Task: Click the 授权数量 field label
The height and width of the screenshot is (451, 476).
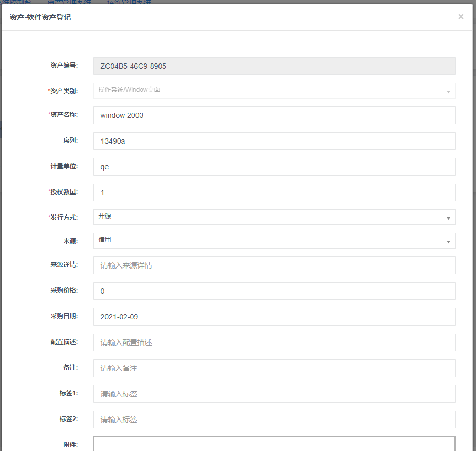Action: [64, 192]
